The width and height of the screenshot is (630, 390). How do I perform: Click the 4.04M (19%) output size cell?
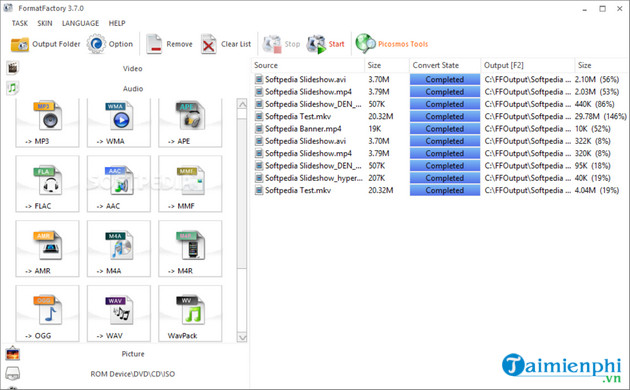[x=597, y=190]
